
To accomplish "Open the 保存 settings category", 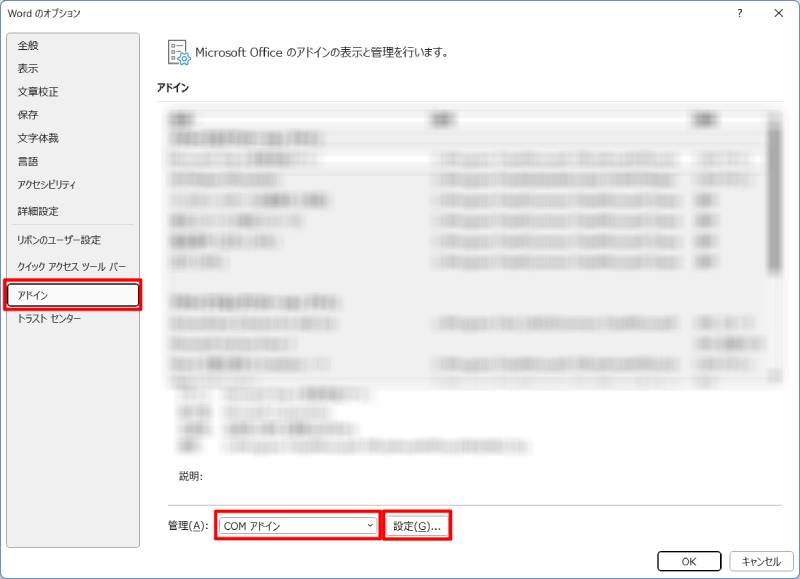I will 27,114.
